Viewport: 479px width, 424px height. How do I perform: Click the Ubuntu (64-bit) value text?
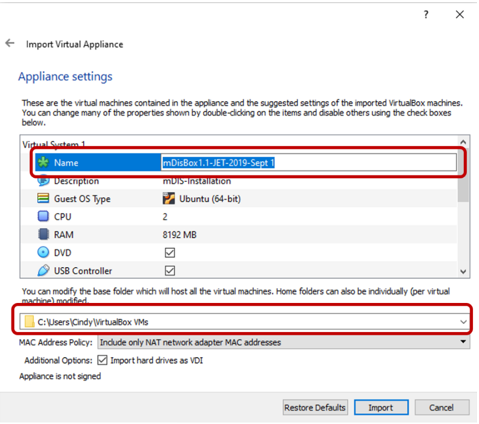point(210,199)
